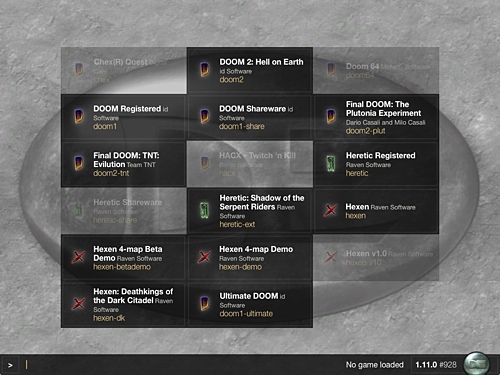This screenshot has width=500, height=375.
Task: Click the Hexen Deathkings red X icon
Action: [x=79, y=304]
